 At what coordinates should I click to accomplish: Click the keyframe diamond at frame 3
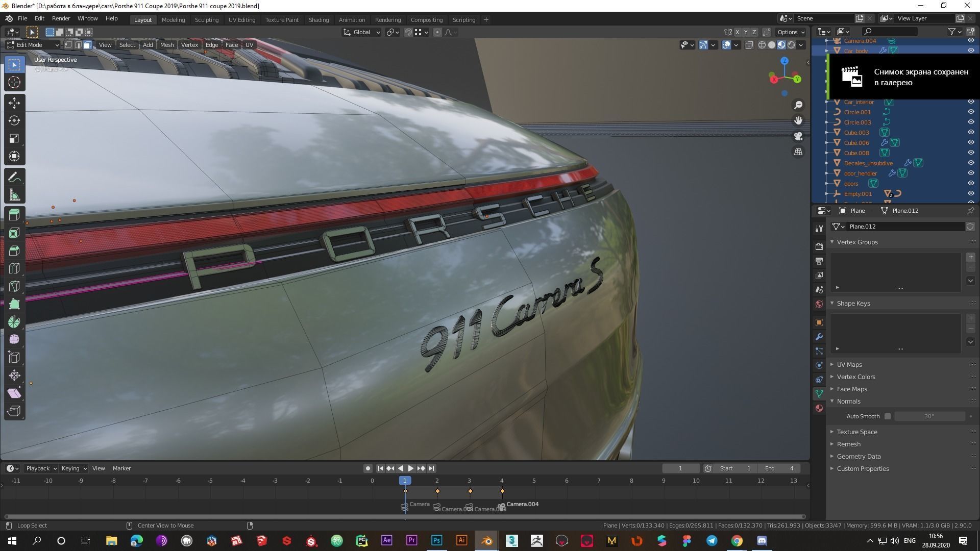[x=470, y=491]
